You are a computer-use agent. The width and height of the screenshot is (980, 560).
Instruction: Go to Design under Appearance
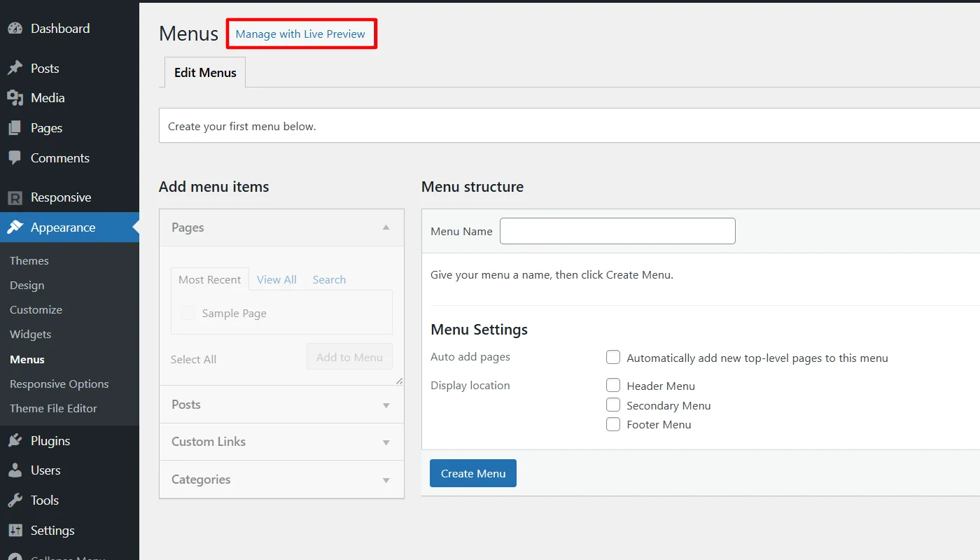click(x=27, y=286)
